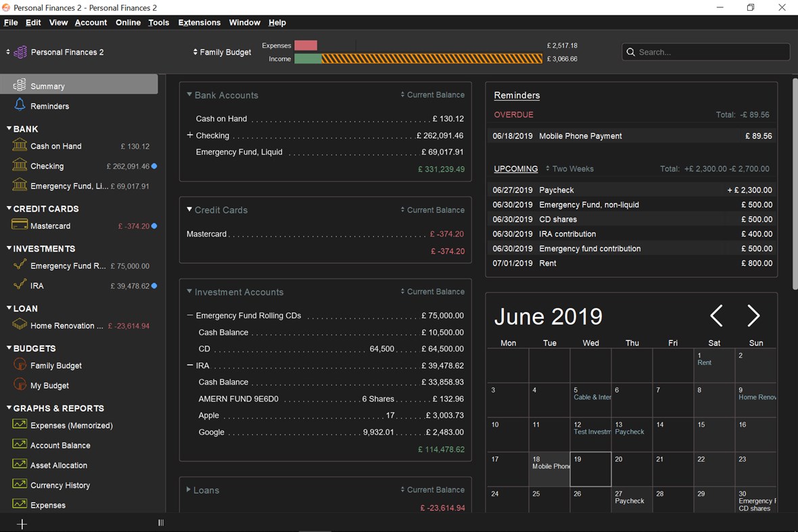Click into the Search field
The width and height of the screenshot is (798, 532).
coord(705,52)
